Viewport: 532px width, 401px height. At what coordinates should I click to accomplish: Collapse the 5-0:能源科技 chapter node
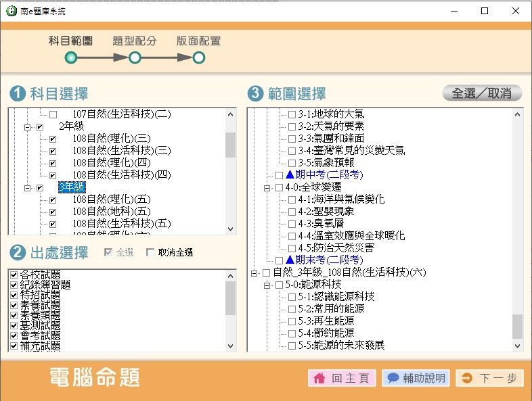click(x=267, y=285)
